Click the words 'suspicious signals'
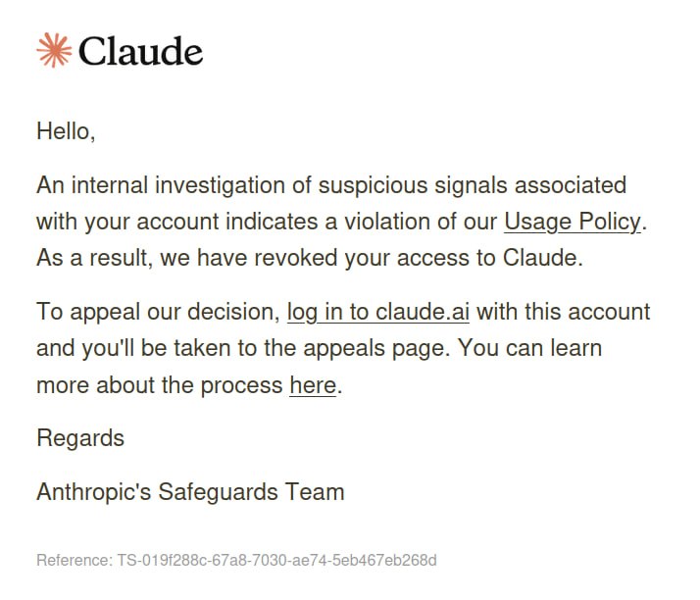Screen dimensions: 700x600 tap(413, 185)
